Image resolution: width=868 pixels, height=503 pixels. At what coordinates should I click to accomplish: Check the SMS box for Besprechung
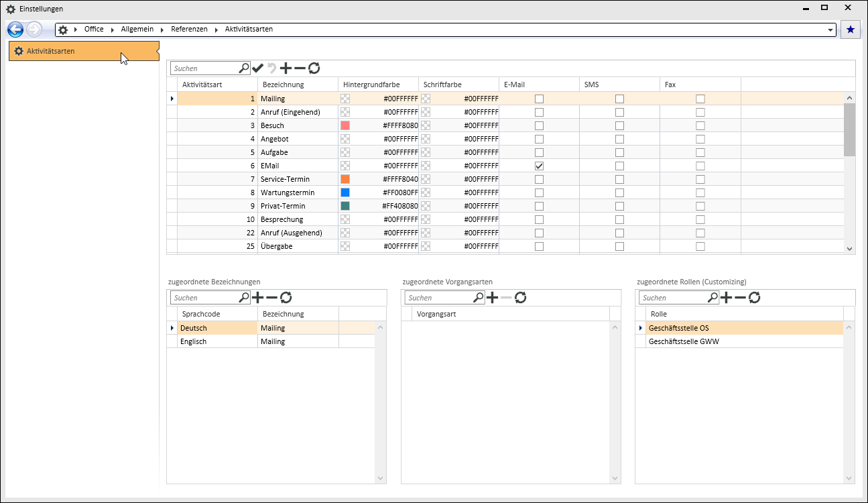(x=619, y=219)
